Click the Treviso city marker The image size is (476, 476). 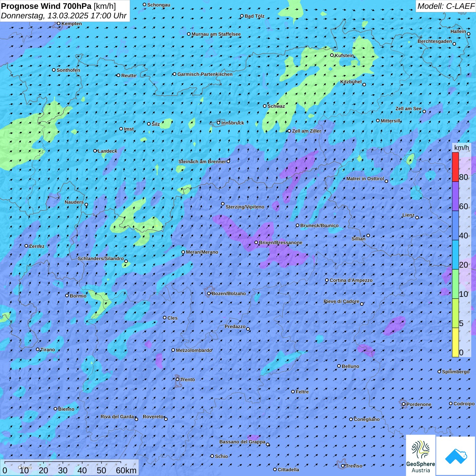coord(343,466)
